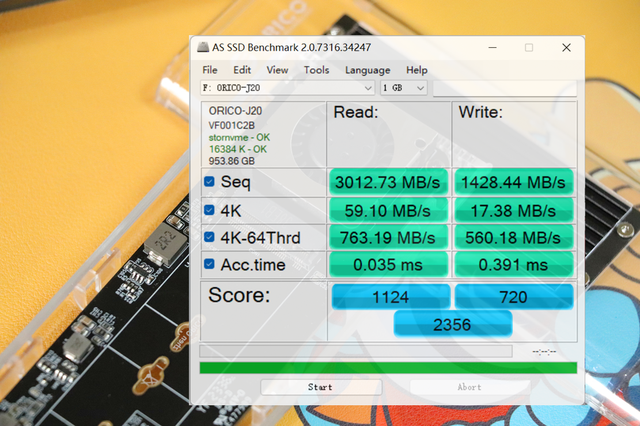Minimize the AS SSD Benchmark window
The height and width of the screenshot is (426, 640).
coord(493,48)
